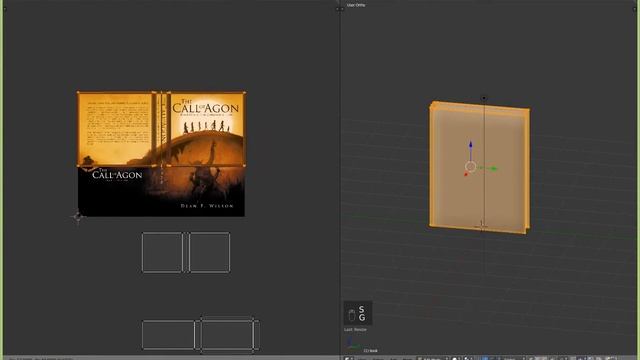Click the "User Ortho" view label
The width and height of the screenshot is (640, 360).
pyautogui.click(x=356, y=5)
